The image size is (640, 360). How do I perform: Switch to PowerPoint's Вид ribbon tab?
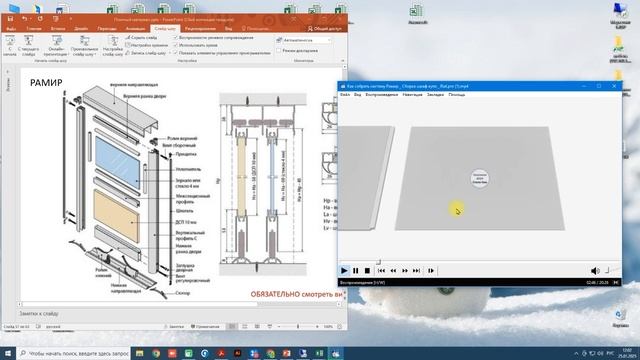(x=229, y=29)
